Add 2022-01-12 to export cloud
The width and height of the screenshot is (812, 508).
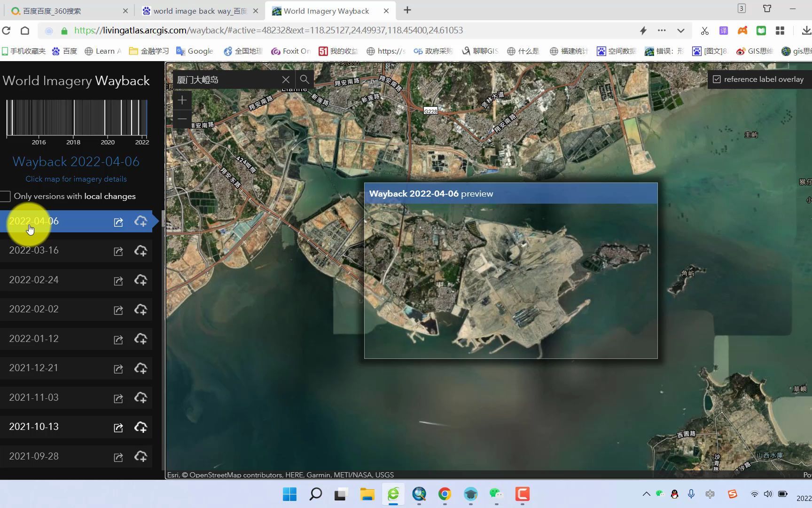tap(141, 339)
